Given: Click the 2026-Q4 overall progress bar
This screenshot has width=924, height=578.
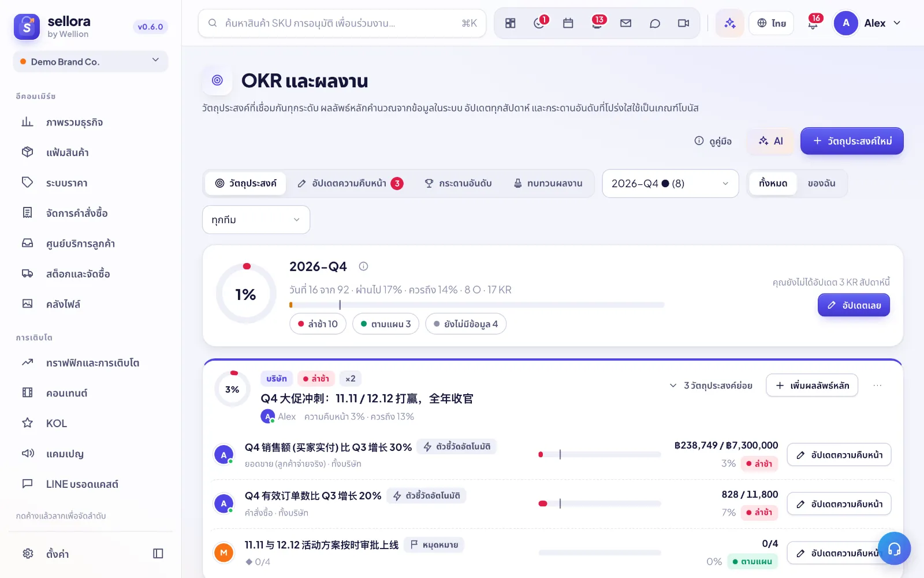Looking at the screenshot, I should 477,305.
